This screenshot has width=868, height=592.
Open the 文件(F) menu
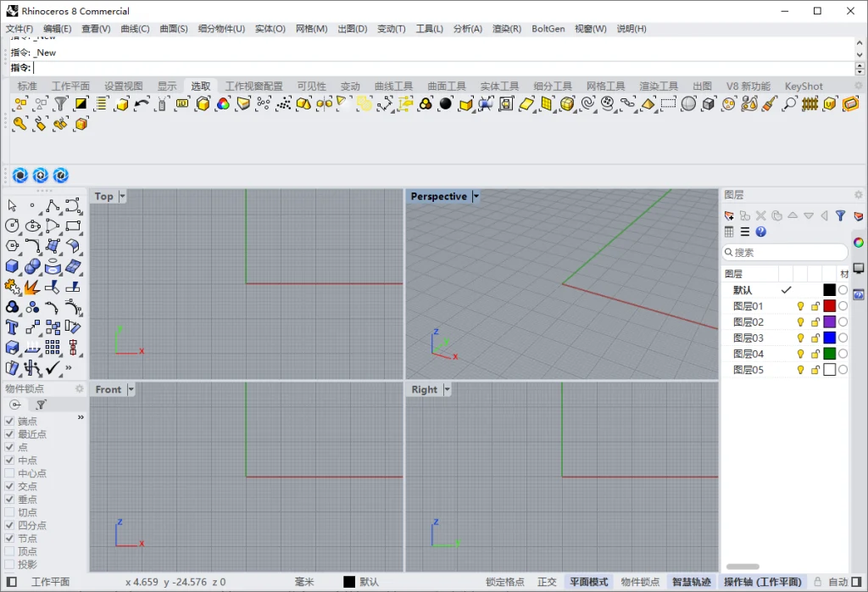coord(19,29)
